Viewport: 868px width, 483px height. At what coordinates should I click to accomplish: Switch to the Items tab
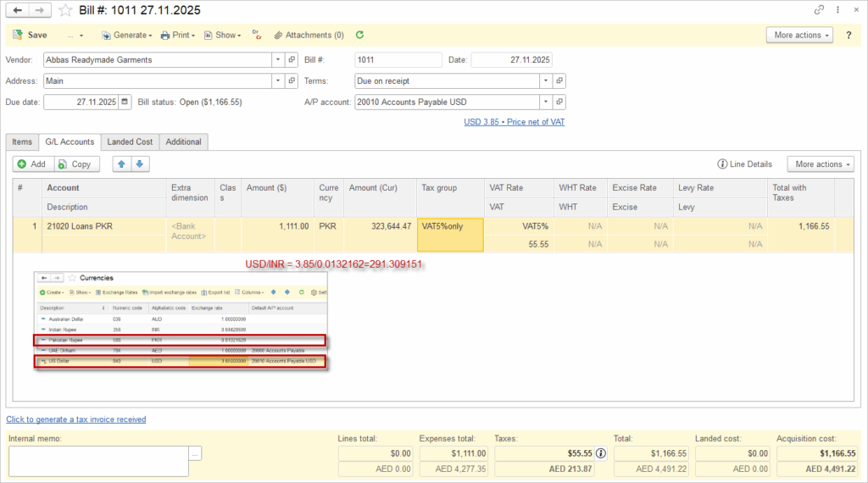point(22,142)
